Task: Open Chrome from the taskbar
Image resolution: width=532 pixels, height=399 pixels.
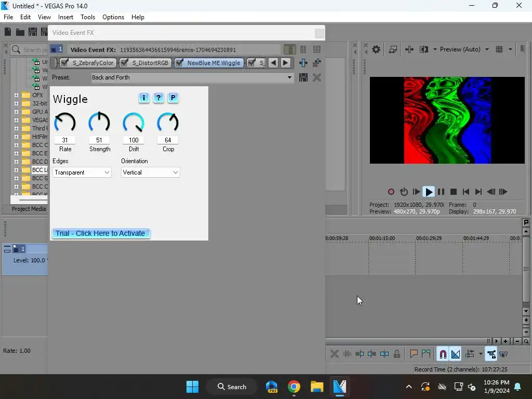Action: (x=294, y=387)
